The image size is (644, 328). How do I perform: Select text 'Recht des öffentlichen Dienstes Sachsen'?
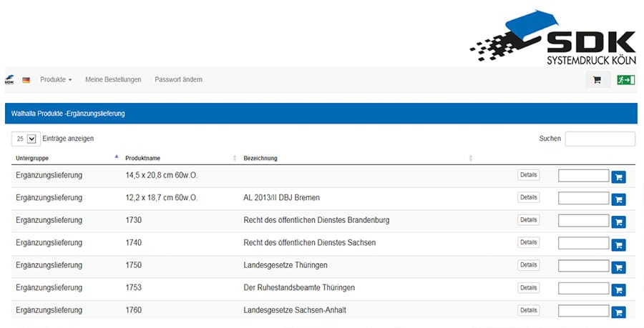pos(309,243)
